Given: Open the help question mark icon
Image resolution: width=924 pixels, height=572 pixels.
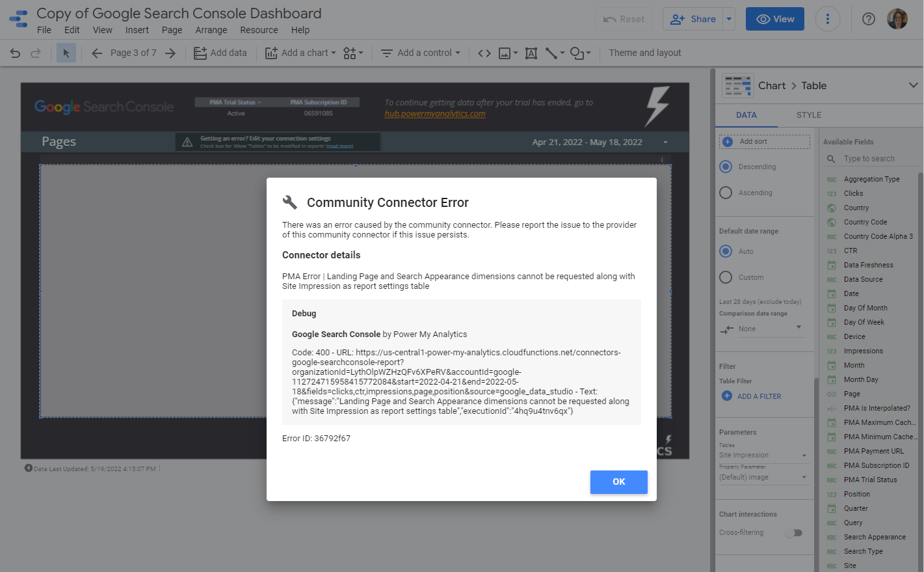Looking at the screenshot, I should (868, 19).
